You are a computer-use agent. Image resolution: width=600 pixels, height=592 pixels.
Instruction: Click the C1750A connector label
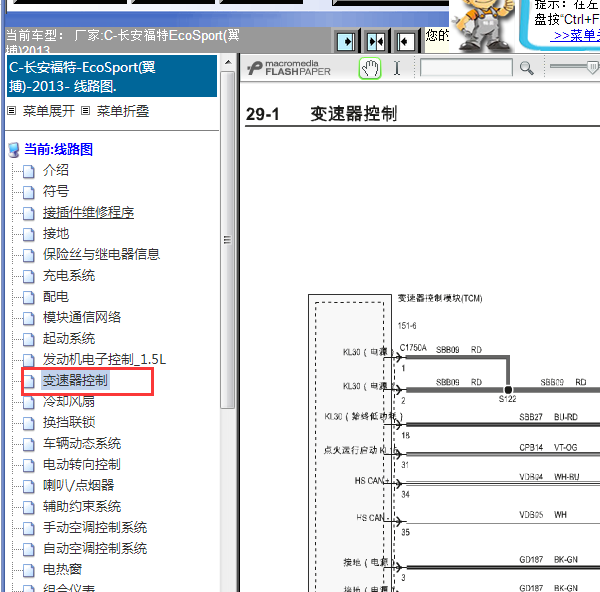(413, 348)
